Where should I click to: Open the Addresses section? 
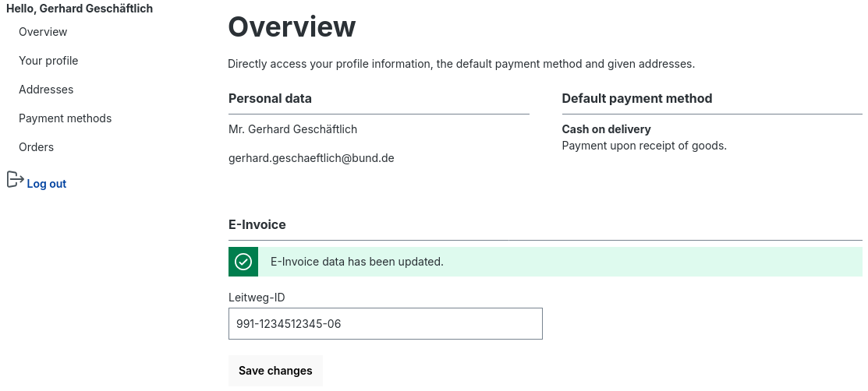(46, 90)
